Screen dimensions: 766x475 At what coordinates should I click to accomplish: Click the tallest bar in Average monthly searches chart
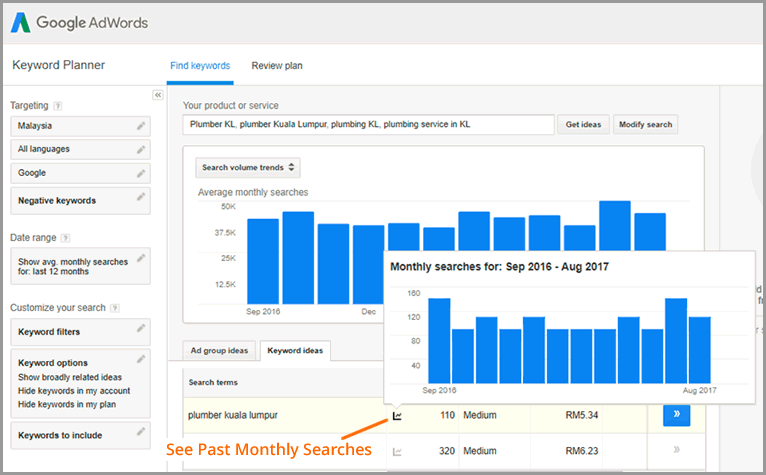(615, 225)
